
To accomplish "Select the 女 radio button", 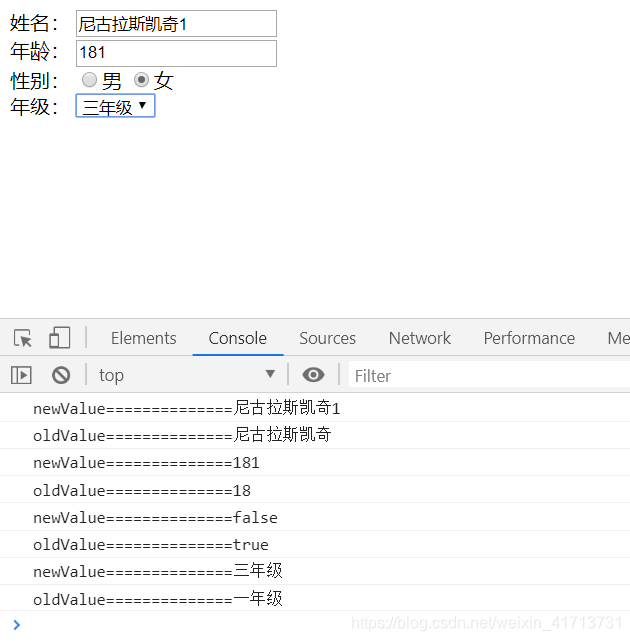I will tap(141, 80).
